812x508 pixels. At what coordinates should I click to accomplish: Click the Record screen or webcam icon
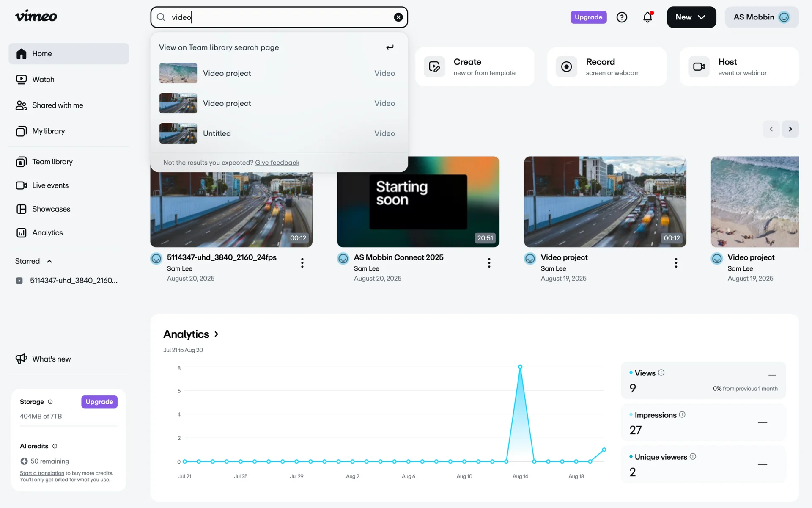(x=566, y=66)
